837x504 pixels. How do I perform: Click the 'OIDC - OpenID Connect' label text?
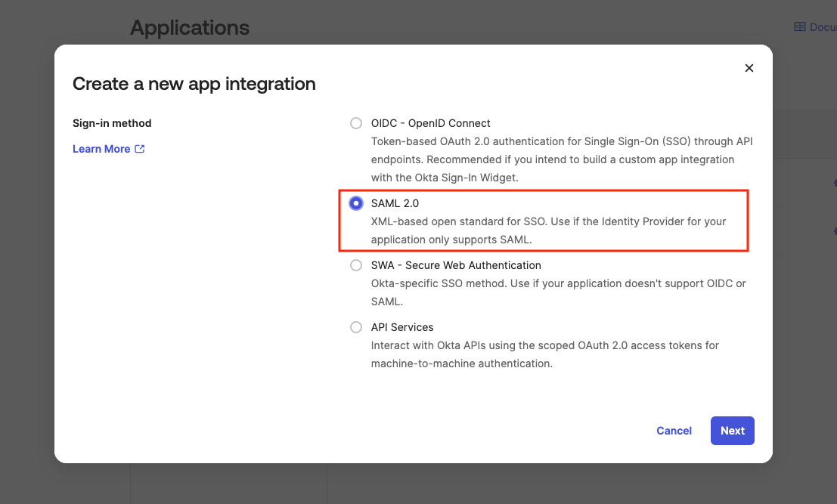pos(430,123)
